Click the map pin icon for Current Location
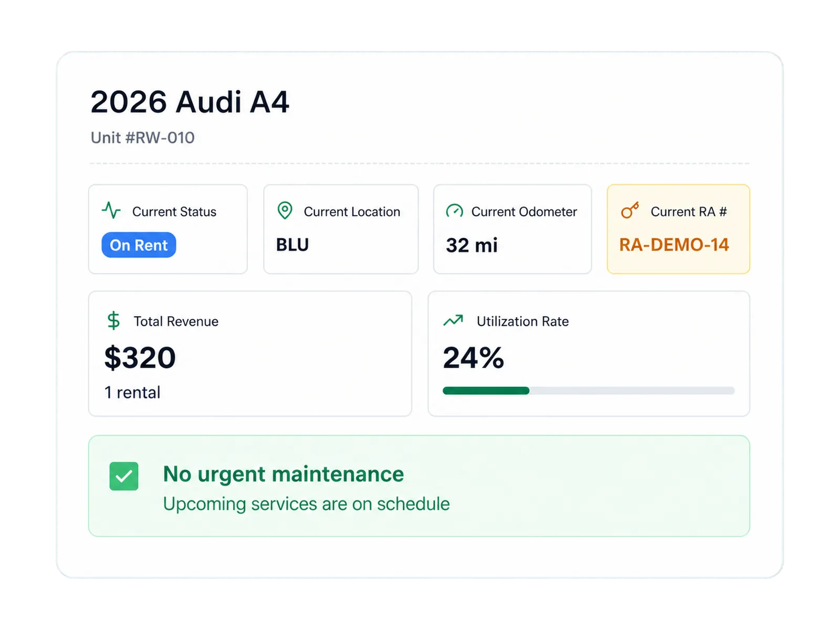 (285, 211)
